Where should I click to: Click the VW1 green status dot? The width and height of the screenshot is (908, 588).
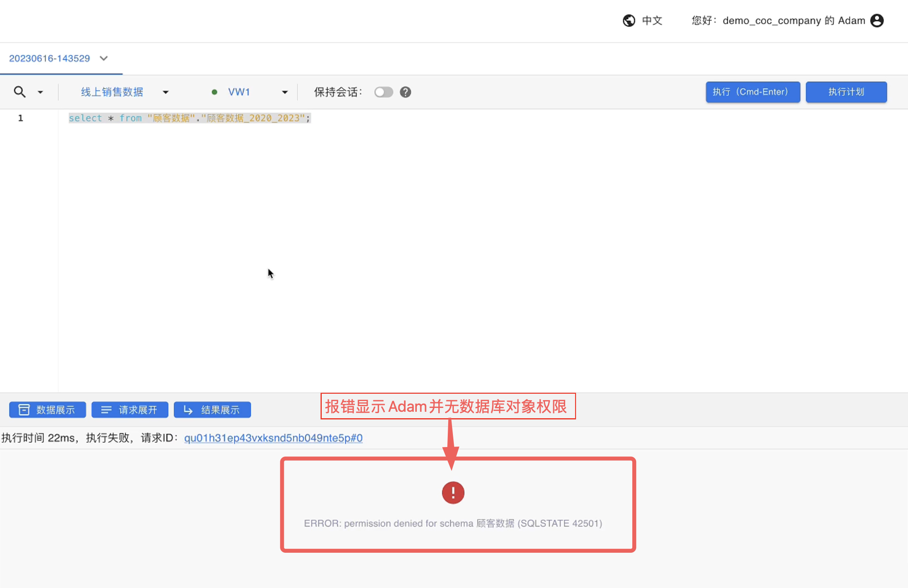click(214, 92)
